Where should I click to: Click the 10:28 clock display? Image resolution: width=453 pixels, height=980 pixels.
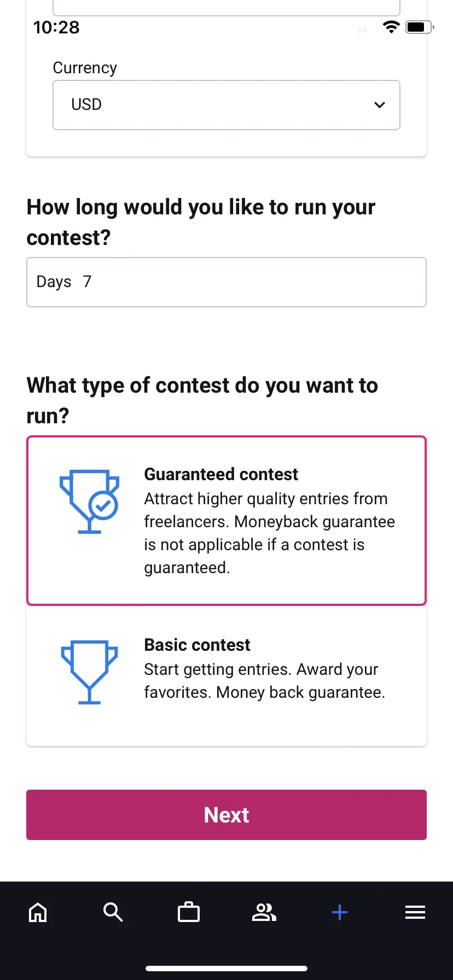[x=56, y=27]
